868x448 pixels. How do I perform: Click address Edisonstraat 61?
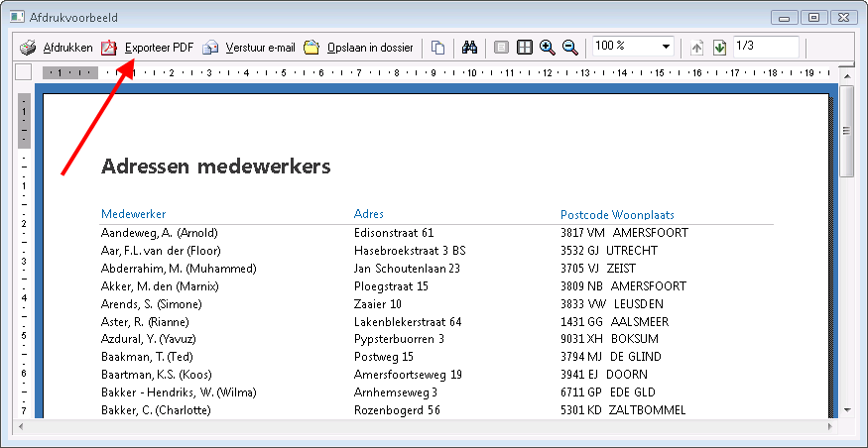[394, 233]
